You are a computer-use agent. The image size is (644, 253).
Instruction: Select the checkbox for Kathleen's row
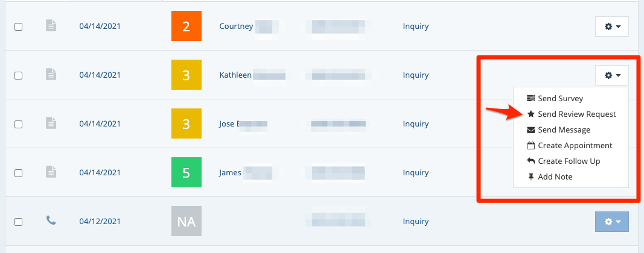pos(19,75)
